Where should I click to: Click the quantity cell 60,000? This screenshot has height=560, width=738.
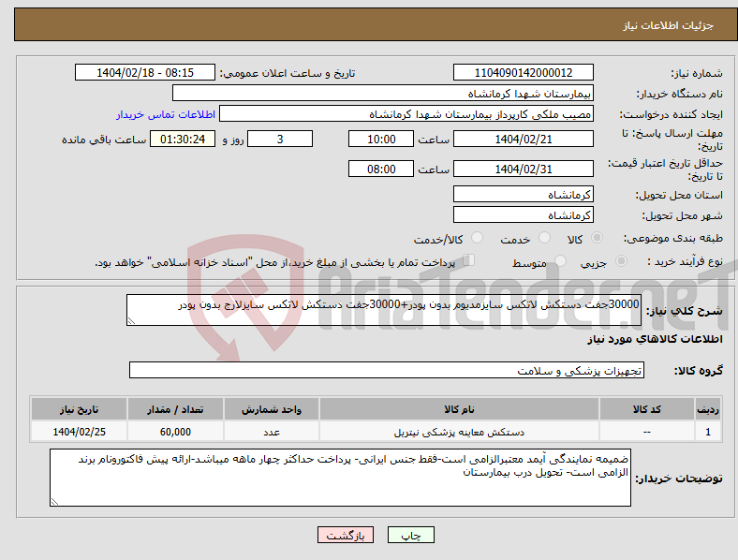[175, 432]
